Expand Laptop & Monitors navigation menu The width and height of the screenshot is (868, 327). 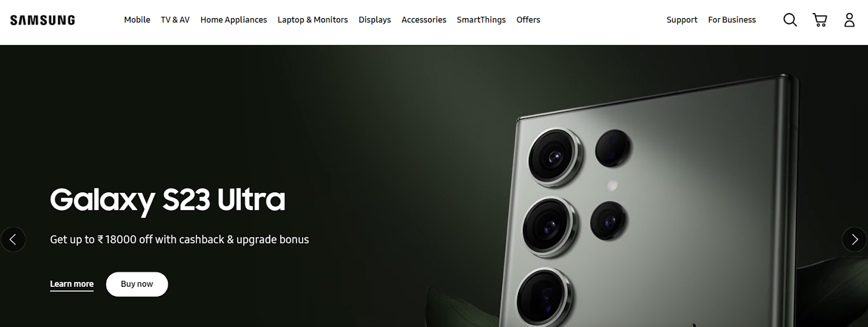(312, 20)
